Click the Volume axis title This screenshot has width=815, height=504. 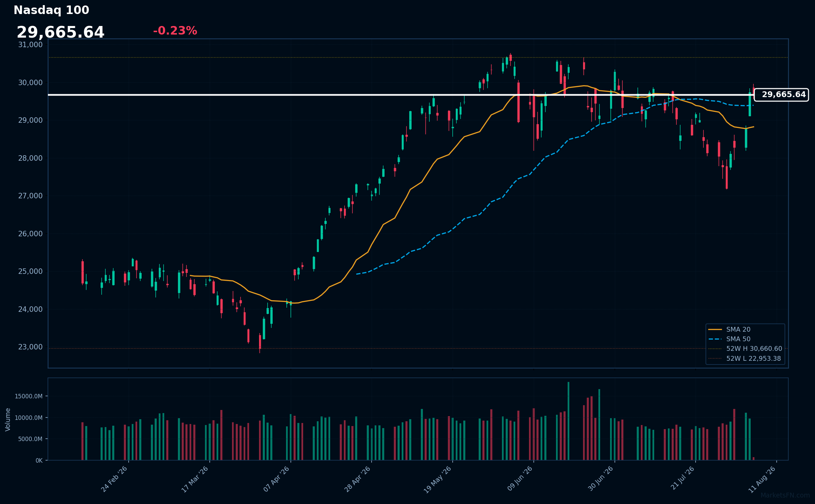[8, 420]
